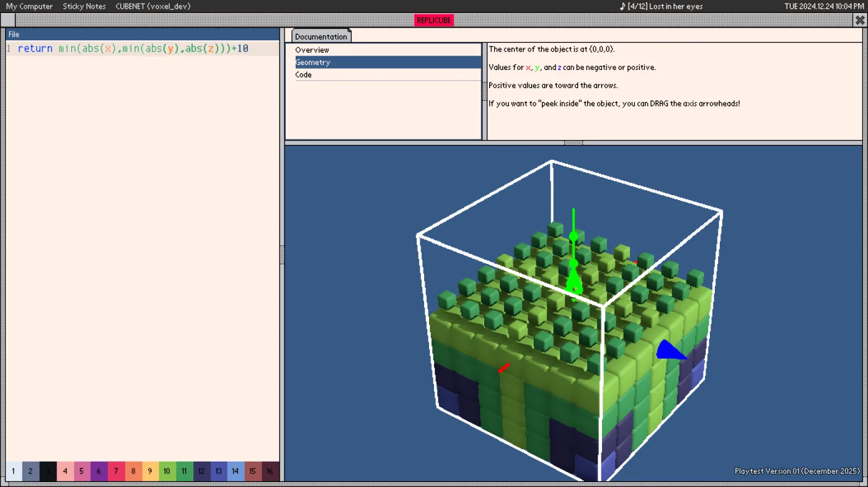Click the code editor line 1
The image size is (868, 487).
click(x=142, y=48)
